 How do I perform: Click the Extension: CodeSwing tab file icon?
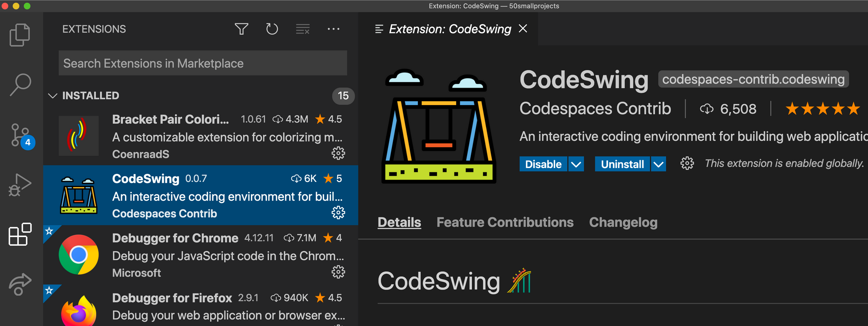click(x=379, y=29)
